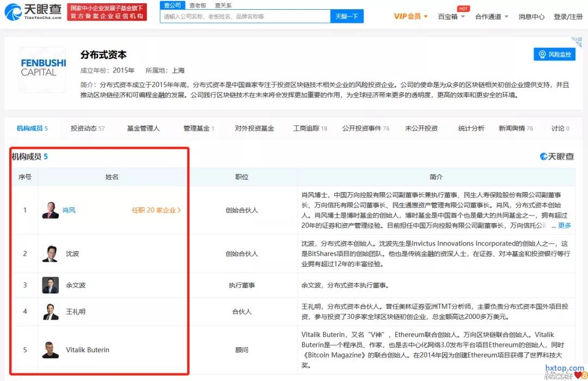Open the VIP会员 dropdown menu
This screenshot has height=381, width=588.
[x=411, y=16]
